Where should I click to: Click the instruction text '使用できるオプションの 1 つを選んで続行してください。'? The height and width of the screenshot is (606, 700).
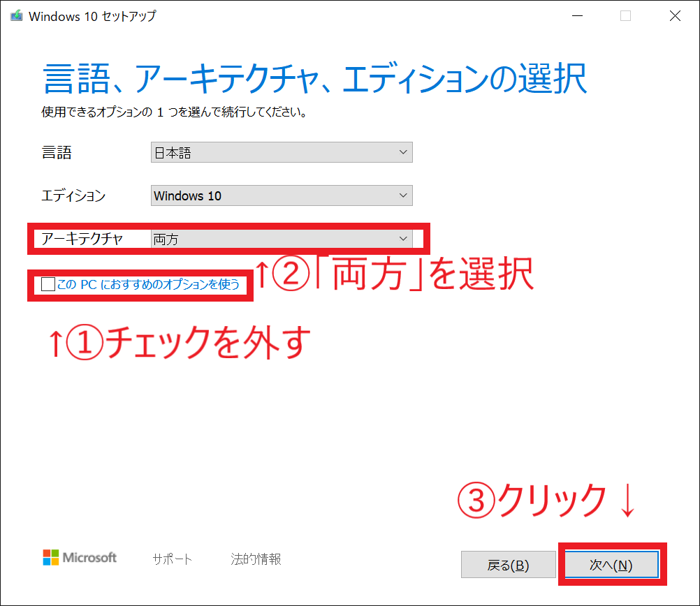point(175,112)
